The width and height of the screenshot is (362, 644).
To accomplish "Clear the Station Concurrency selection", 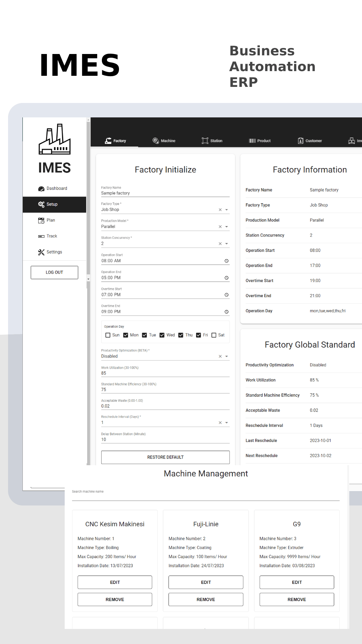I will 220,244.
